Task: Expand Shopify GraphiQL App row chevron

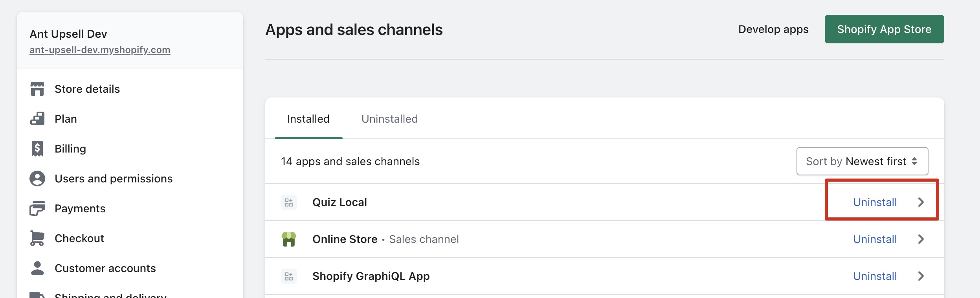Action: 921,276
